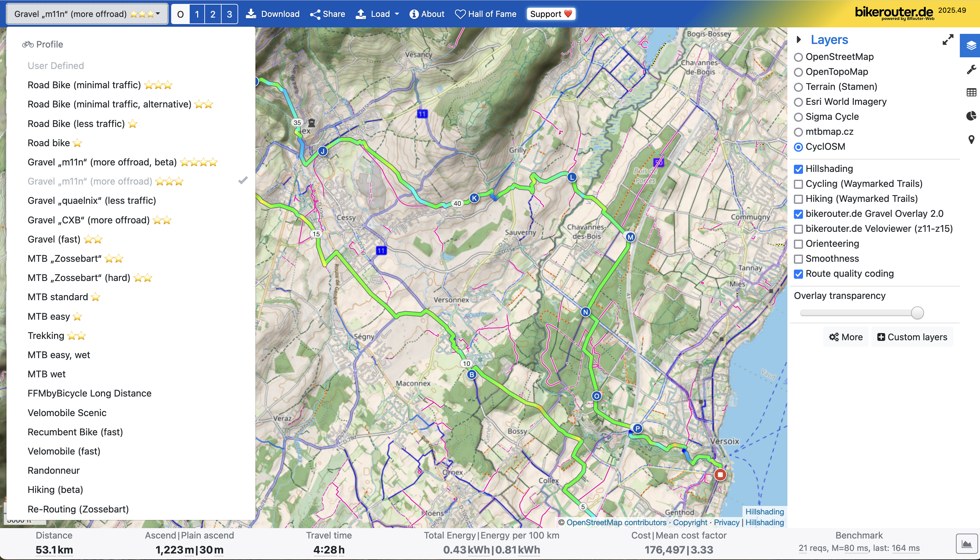Open the layers sidebar tab icon
This screenshot has height=560, width=980.
point(971,46)
